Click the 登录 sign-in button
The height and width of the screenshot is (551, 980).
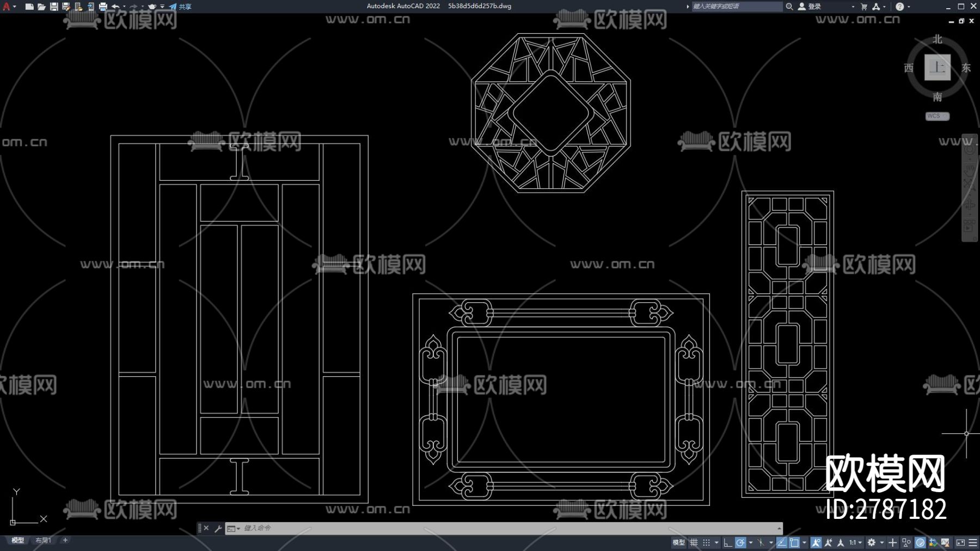click(810, 7)
